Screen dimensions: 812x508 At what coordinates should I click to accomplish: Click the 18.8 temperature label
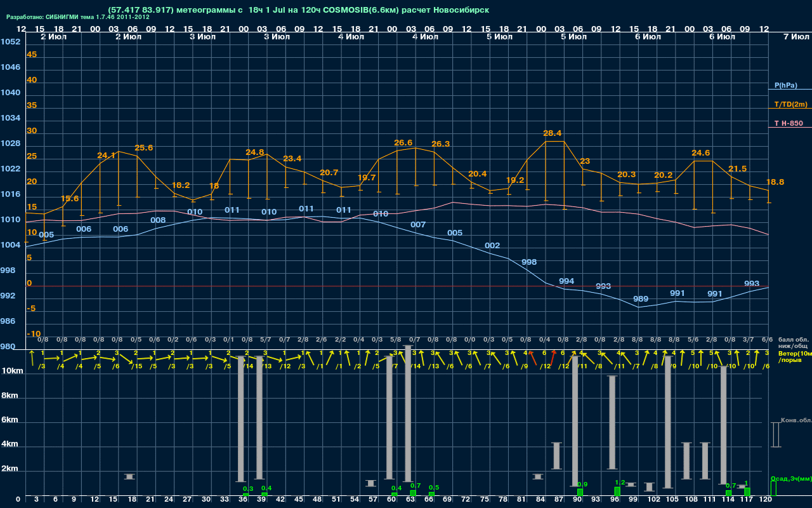[775, 182]
